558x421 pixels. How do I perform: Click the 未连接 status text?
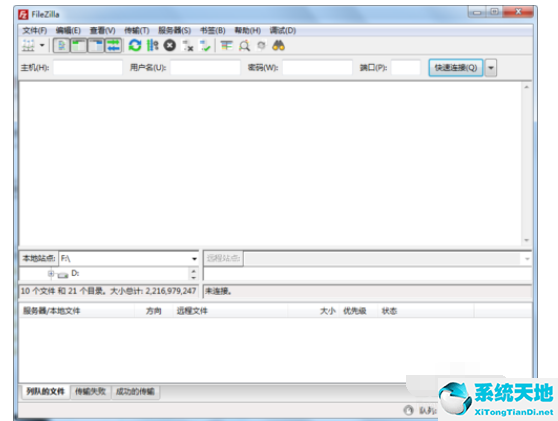pos(218,291)
